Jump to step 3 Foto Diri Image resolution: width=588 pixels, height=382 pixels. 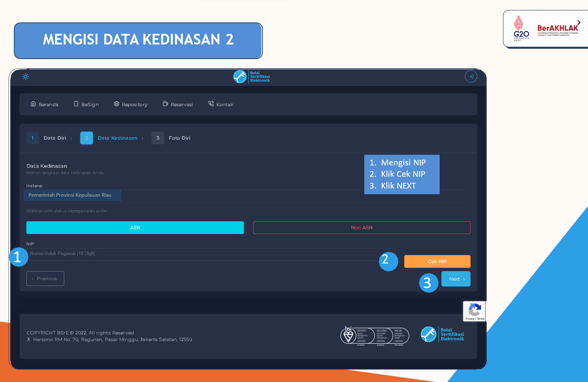coord(174,138)
